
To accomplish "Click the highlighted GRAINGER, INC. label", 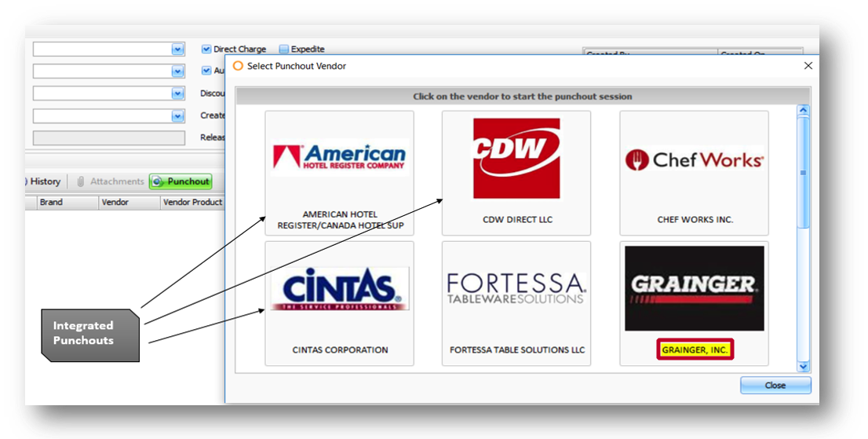I will pos(695,350).
